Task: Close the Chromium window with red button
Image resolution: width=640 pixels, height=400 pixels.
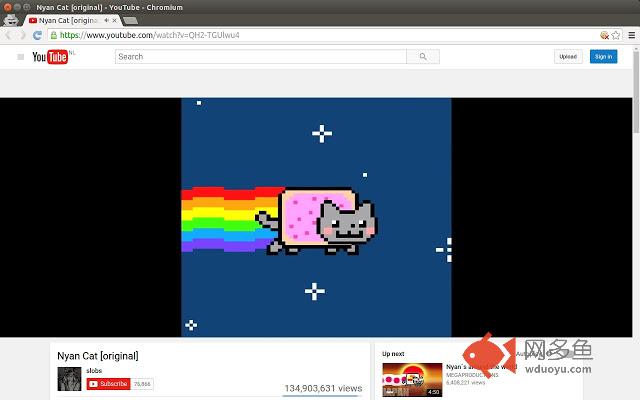Action: click(x=7, y=7)
